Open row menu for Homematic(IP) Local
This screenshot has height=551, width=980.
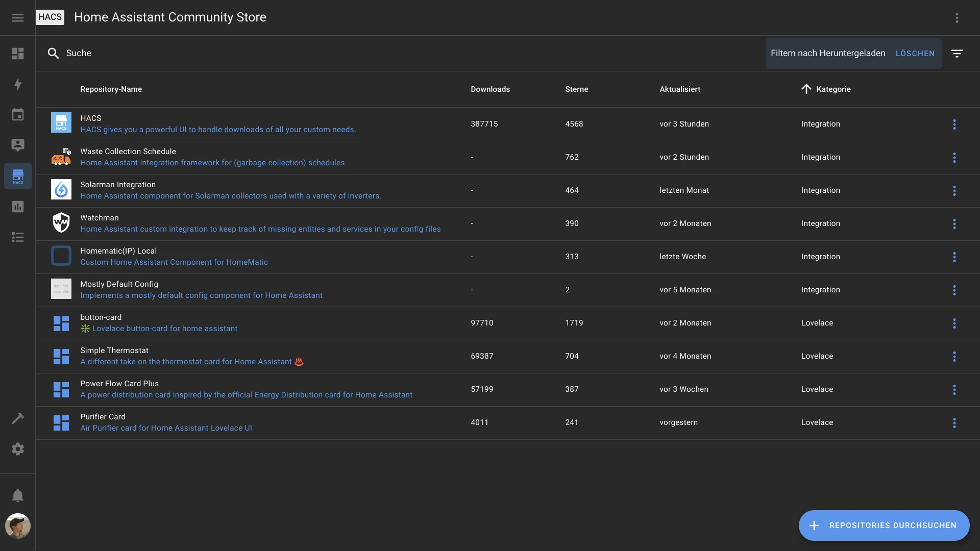pyautogui.click(x=954, y=257)
